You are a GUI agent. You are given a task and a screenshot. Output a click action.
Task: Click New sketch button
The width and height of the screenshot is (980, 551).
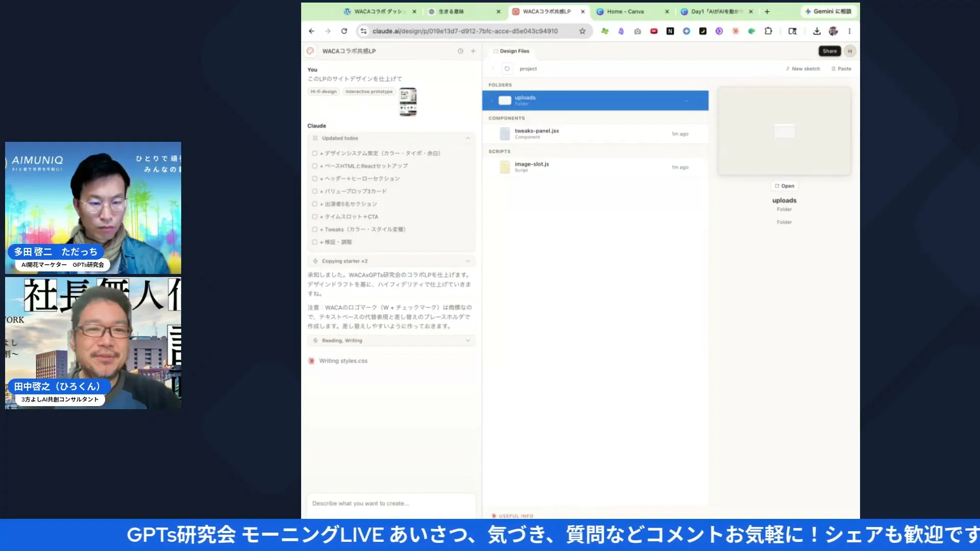point(803,68)
